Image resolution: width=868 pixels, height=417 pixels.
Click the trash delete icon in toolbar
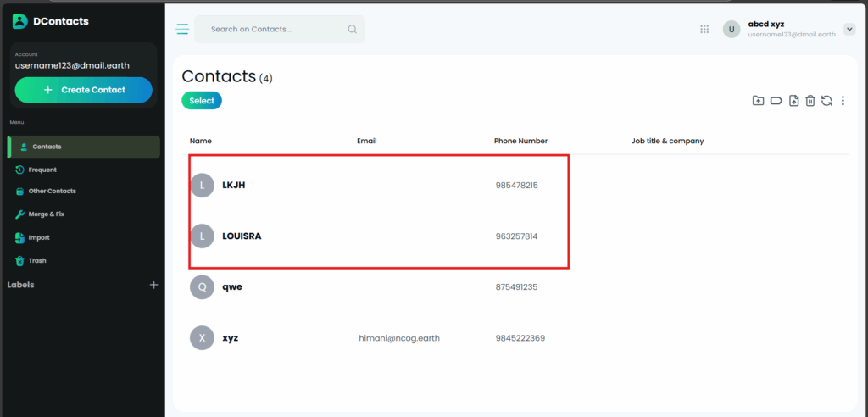pos(810,101)
